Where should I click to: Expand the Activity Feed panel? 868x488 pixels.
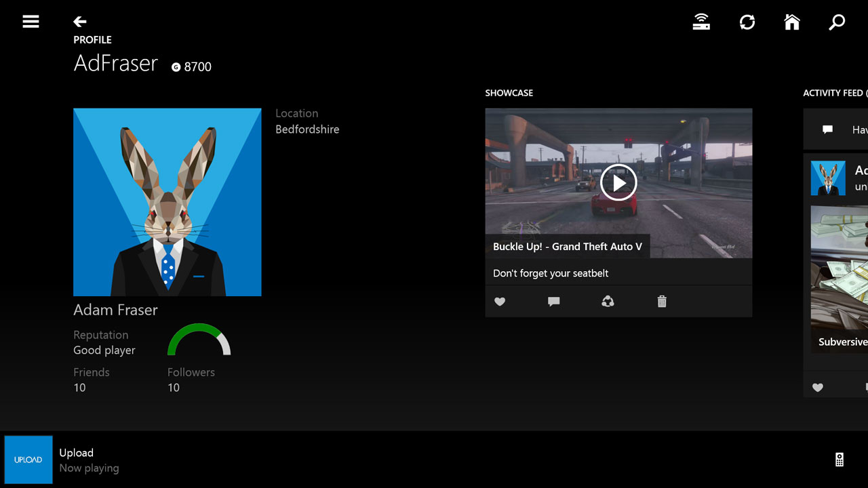pos(833,93)
